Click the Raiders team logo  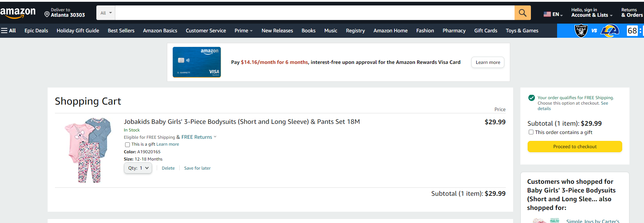point(581,31)
